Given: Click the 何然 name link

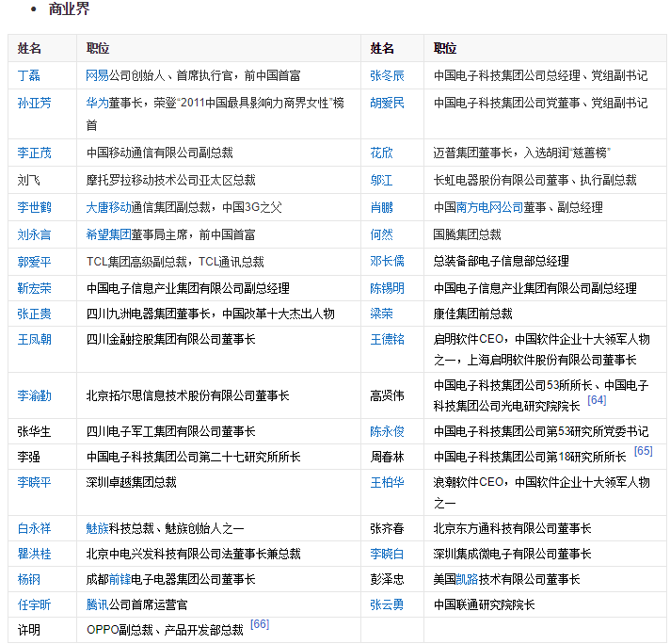Looking at the screenshot, I should [381, 234].
